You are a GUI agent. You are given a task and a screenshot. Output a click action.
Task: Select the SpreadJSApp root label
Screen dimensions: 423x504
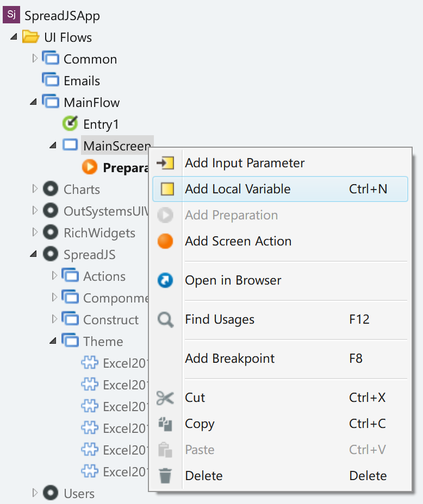pyautogui.click(x=62, y=16)
